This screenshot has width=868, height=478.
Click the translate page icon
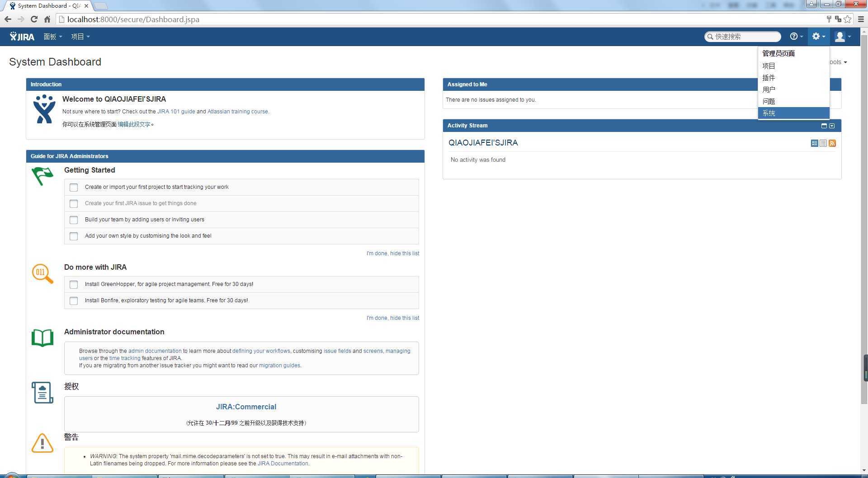(x=838, y=19)
